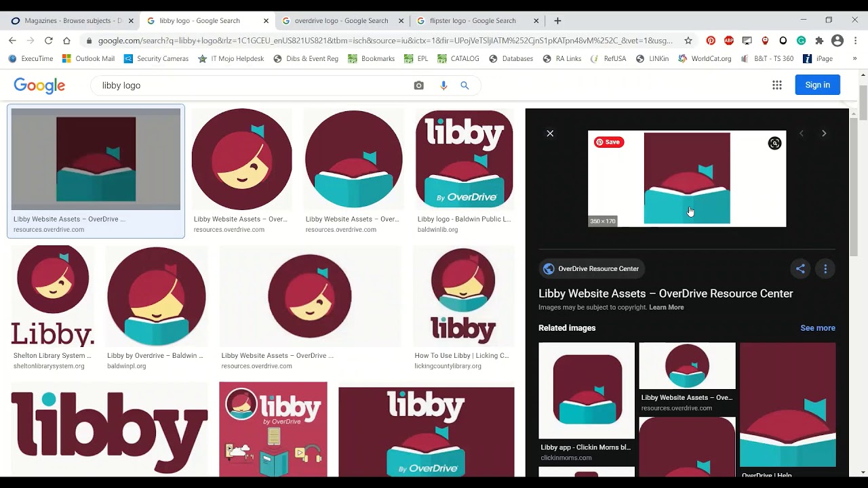The width and height of the screenshot is (868, 488).
Task: Expand the Bookmarks folder
Action: 371,58
